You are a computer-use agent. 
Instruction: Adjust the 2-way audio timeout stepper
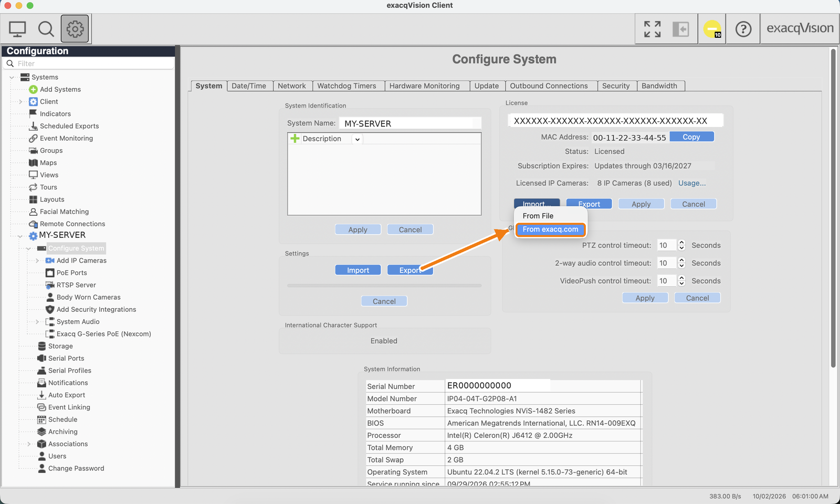click(x=681, y=263)
